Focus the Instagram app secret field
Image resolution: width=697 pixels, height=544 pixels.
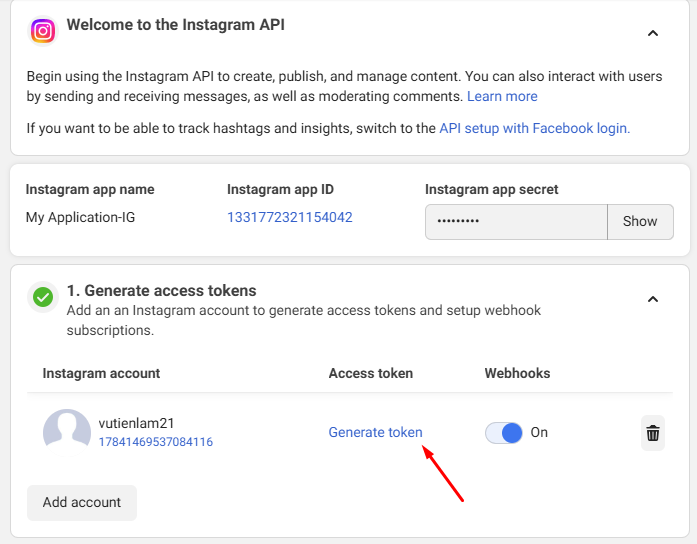pos(516,222)
